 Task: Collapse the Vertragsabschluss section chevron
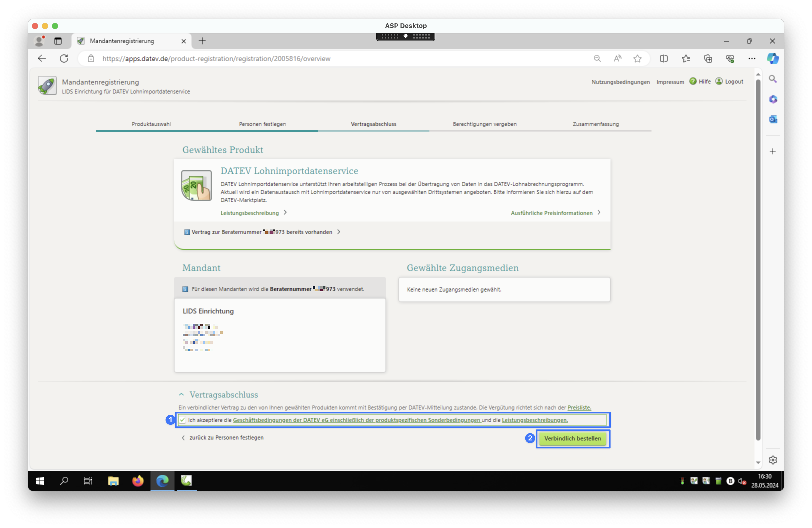(181, 394)
